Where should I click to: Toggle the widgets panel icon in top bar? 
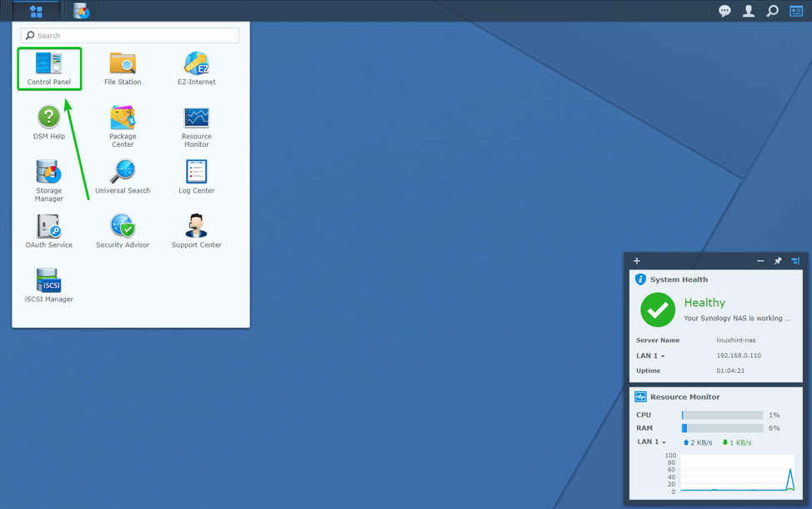pos(796,11)
